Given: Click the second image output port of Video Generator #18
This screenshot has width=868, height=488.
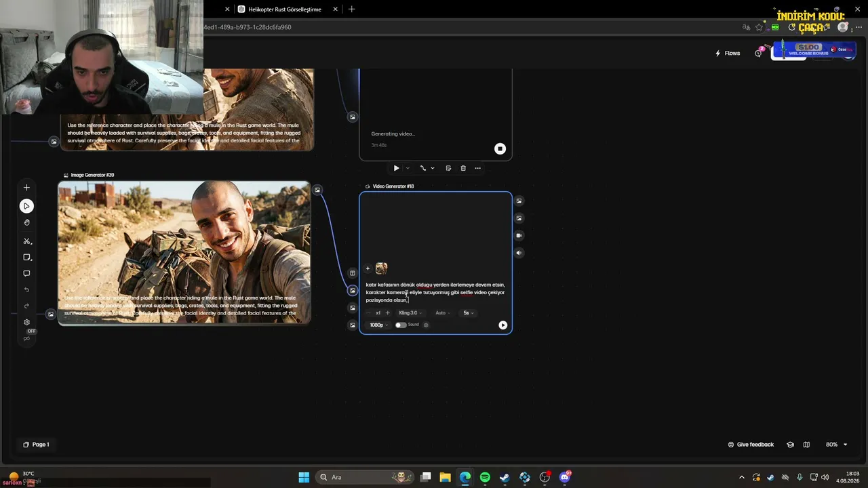Looking at the screenshot, I should pos(519,218).
